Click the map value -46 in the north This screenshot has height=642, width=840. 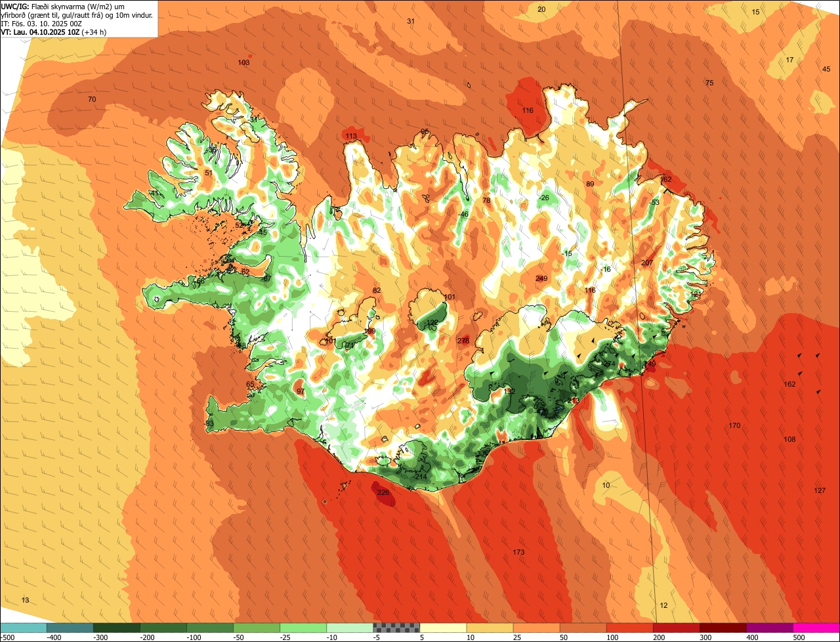coord(463,214)
